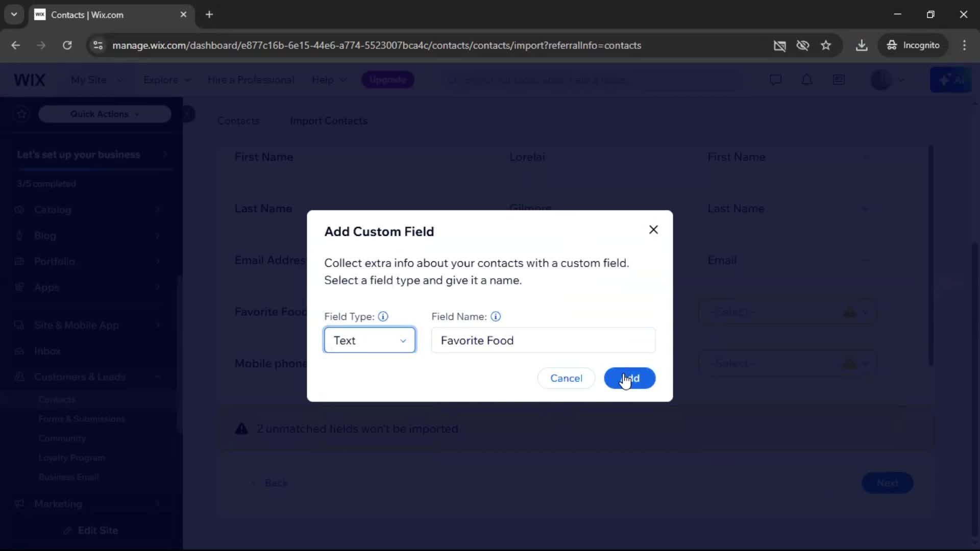Open the account avatar menu
This screenshot has height=551, width=980.
pos(887,80)
